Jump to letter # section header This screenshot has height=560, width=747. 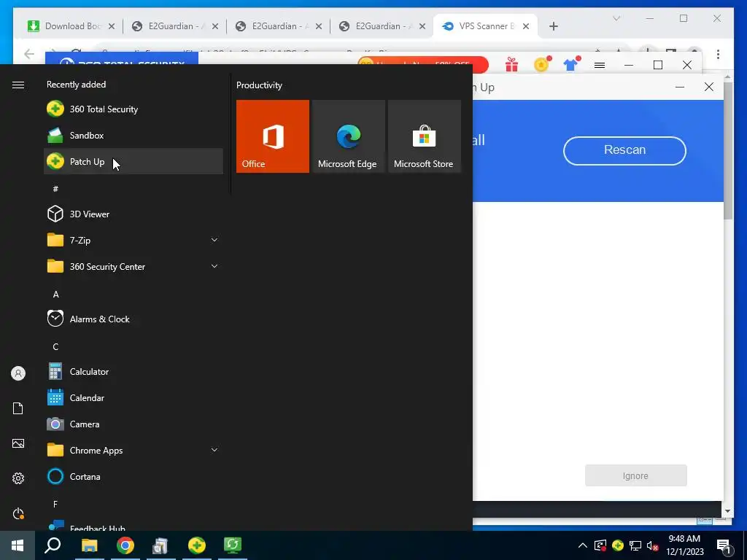tap(55, 189)
